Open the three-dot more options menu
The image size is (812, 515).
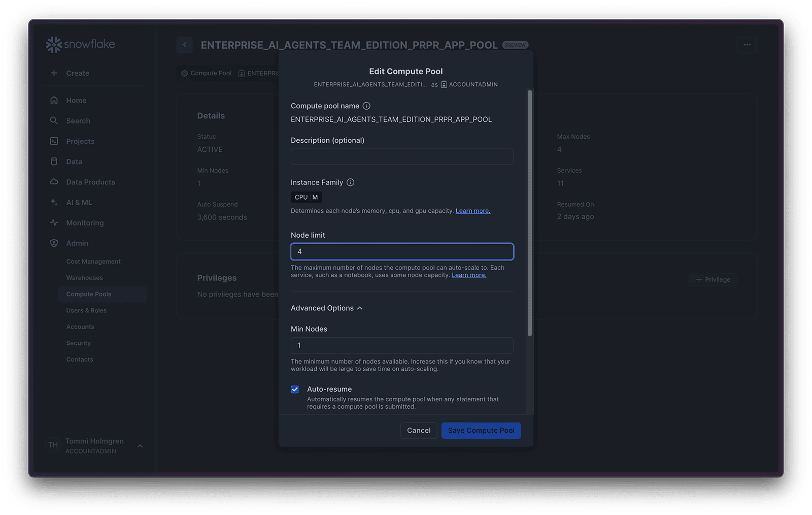click(x=747, y=45)
